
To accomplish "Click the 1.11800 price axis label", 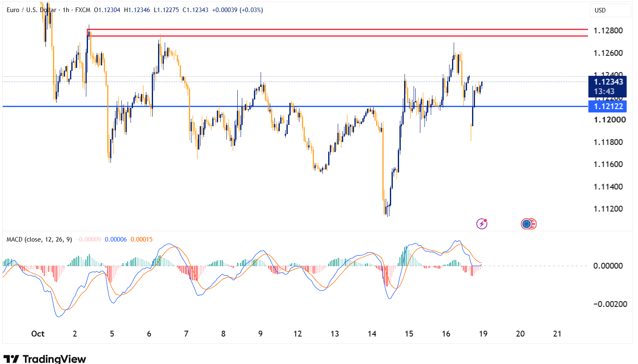I will [x=608, y=142].
